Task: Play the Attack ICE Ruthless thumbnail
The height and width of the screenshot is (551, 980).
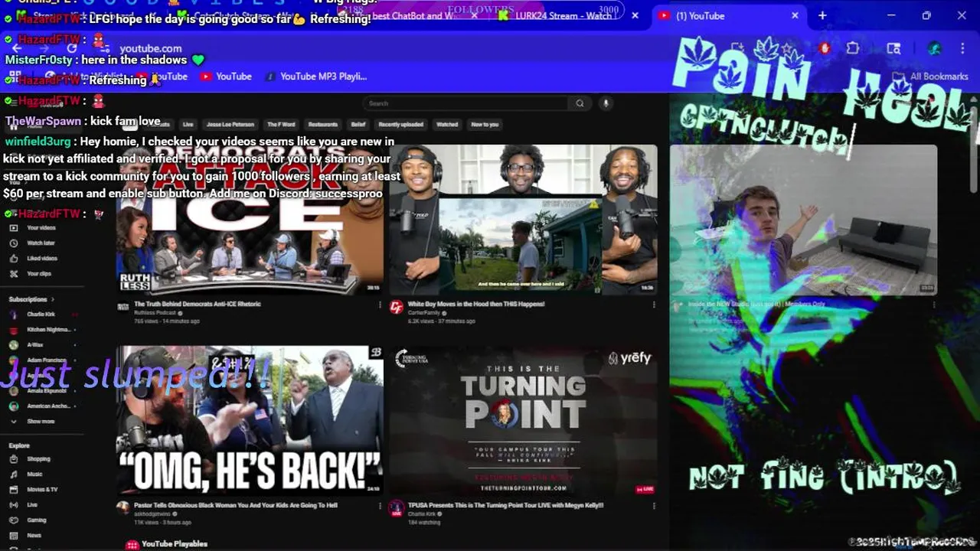Action: click(250, 220)
